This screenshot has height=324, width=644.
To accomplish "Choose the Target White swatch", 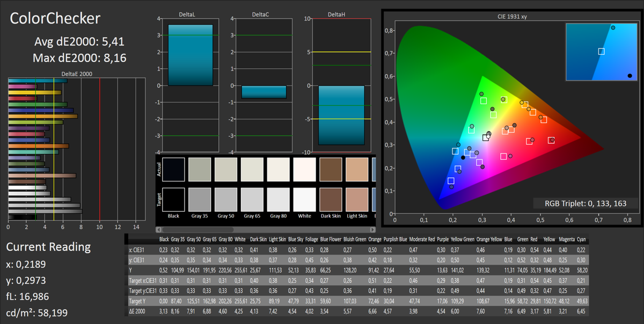I will click(305, 199).
